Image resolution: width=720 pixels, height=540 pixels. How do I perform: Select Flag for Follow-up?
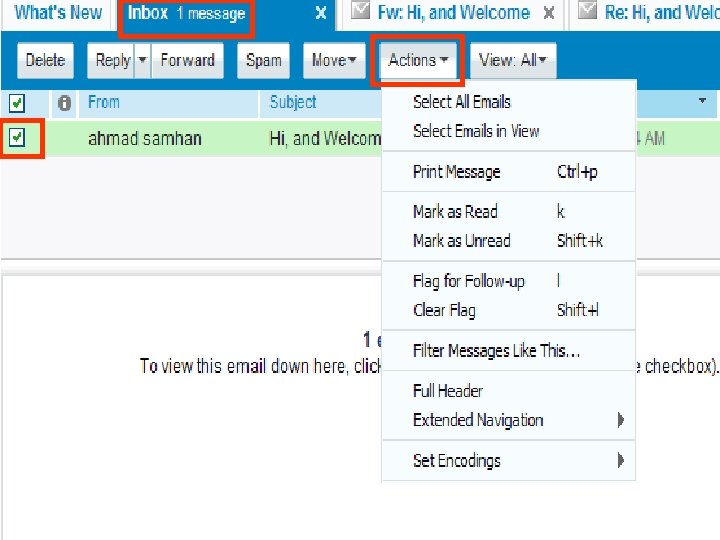pyautogui.click(x=509, y=281)
